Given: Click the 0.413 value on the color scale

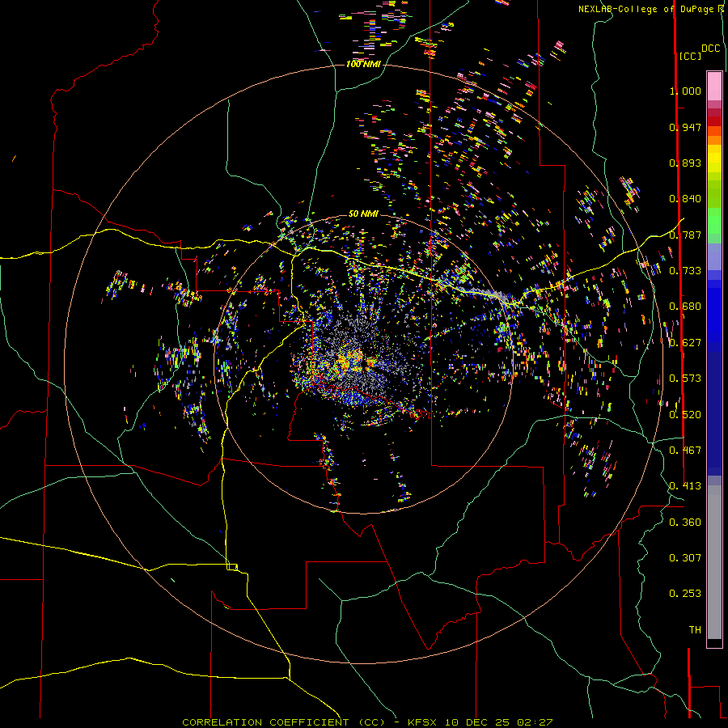Looking at the screenshot, I should [x=685, y=486].
